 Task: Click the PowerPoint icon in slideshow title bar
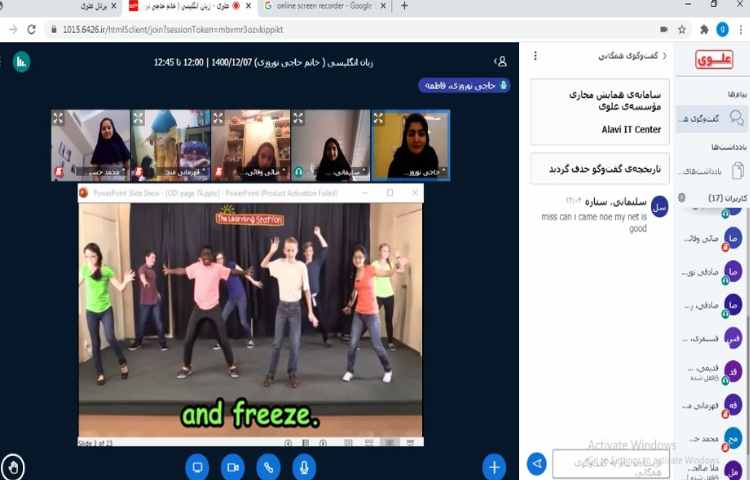[x=84, y=193]
